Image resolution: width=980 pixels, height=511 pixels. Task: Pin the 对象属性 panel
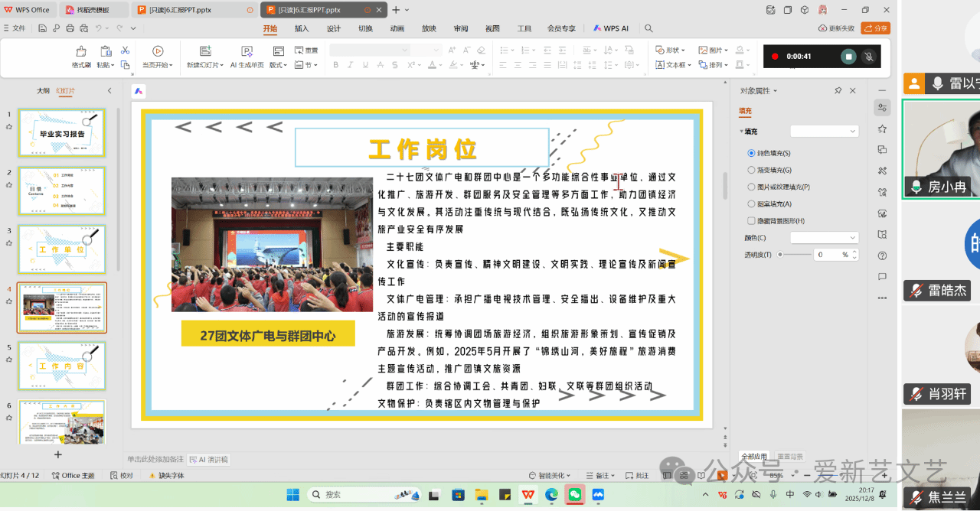(838, 91)
